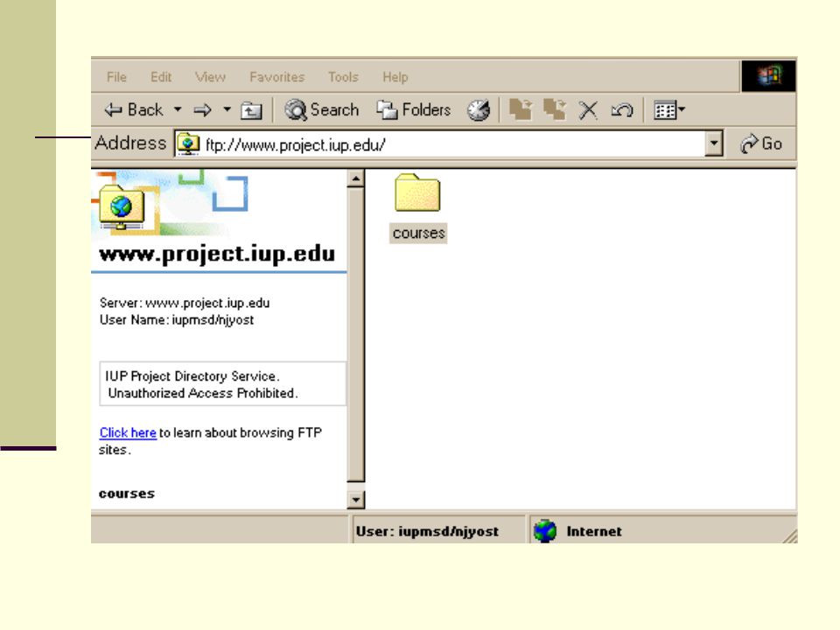Viewport: 840px width, 630px height.
Task: Click the bold 'courses' label in left pane
Action: click(x=126, y=493)
